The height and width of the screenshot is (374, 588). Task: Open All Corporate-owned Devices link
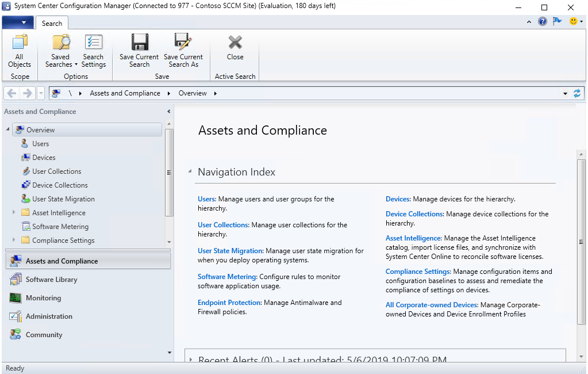point(432,305)
